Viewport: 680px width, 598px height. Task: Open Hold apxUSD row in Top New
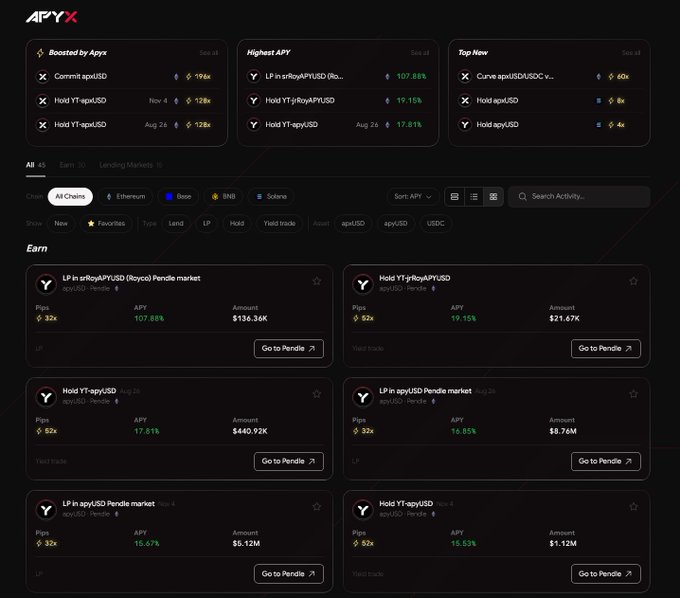point(549,101)
